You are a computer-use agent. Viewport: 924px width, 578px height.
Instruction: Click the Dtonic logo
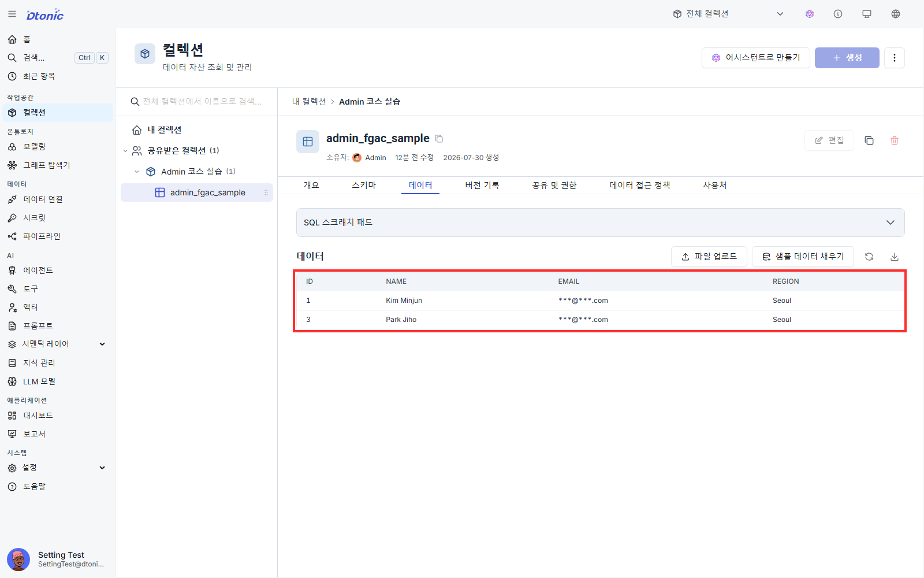(45, 15)
